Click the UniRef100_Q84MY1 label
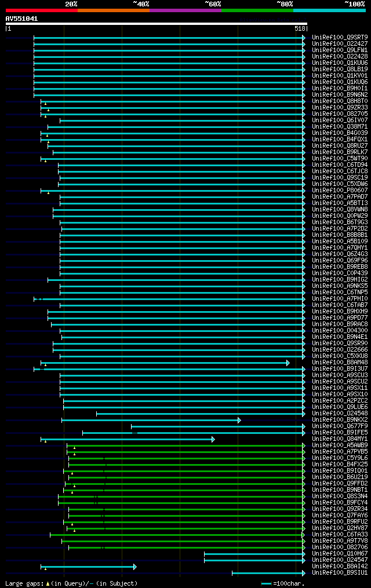This screenshot has height=588, width=371. [340, 439]
